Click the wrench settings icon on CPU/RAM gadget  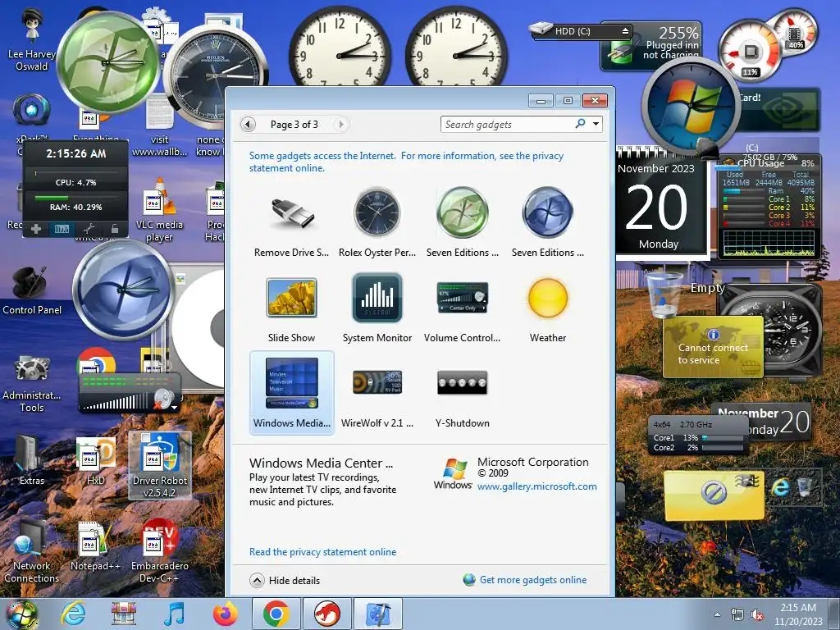pyautogui.click(x=89, y=229)
